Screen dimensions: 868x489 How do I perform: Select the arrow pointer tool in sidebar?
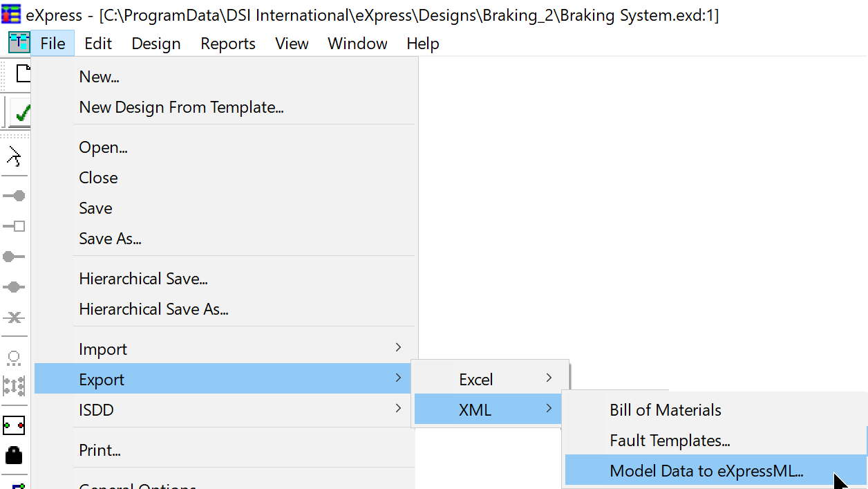tap(14, 157)
